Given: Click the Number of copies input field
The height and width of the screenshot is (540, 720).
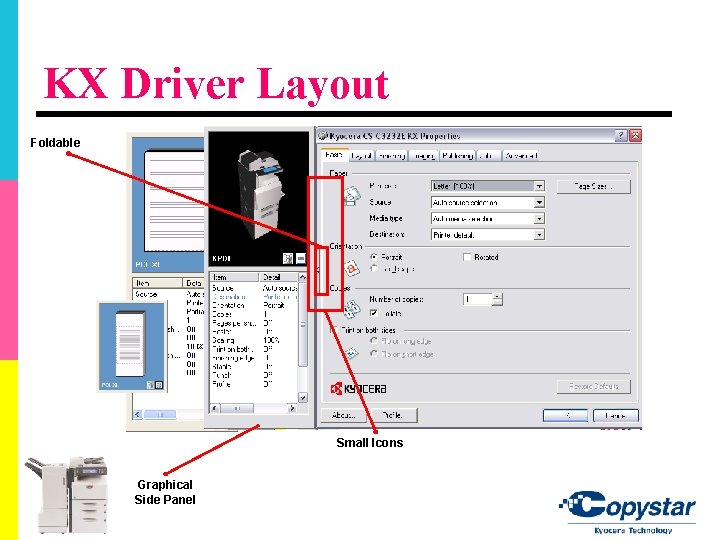Looking at the screenshot, I should (478, 299).
